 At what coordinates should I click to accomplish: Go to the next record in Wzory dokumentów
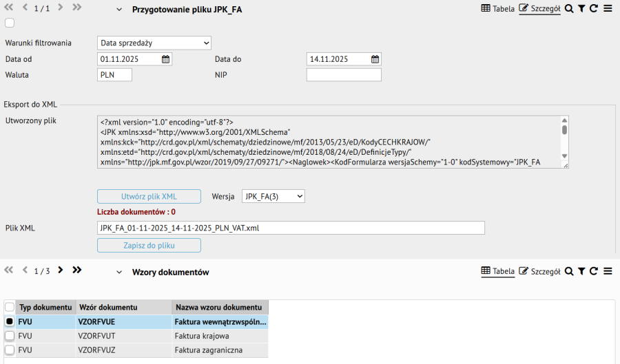coord(61,270)
